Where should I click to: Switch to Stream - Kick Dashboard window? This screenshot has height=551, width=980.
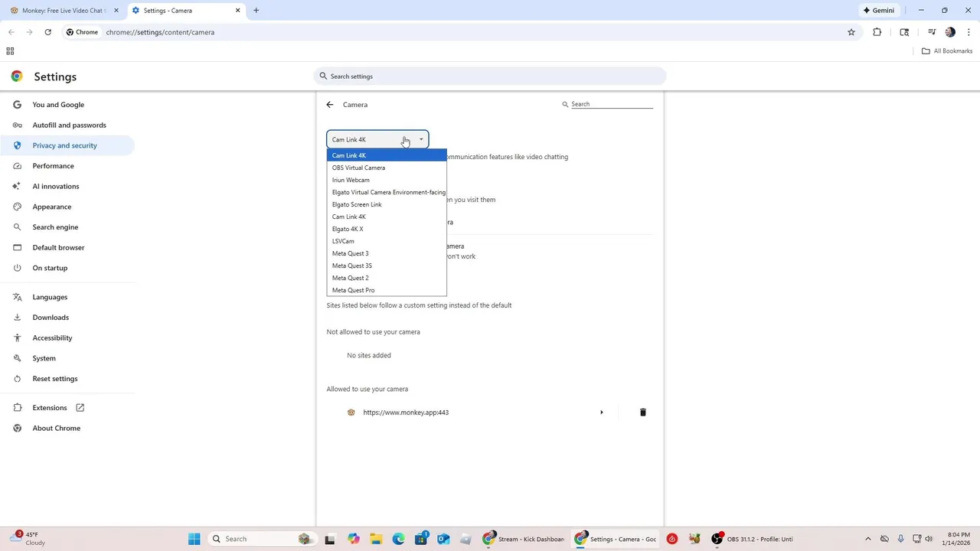(524, 539)
